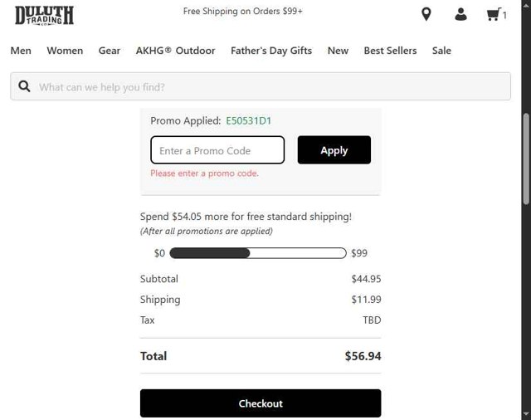This screenshot has width=531, height=420.
Task: Focus the Enter a Promo Code field
Action: click(217, 150)
